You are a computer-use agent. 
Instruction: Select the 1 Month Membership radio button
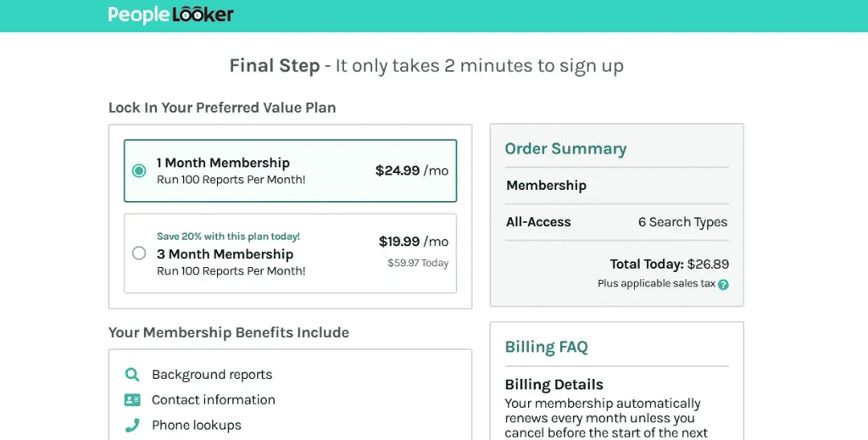click(x=139, y=170)
